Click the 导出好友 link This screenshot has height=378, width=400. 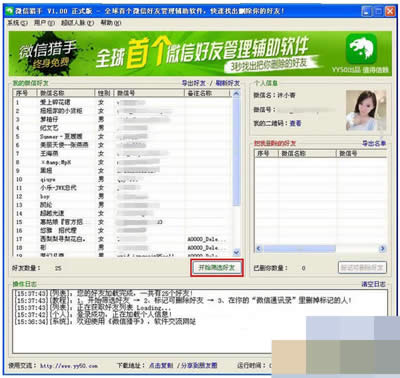pyautogui.click(x=194, y=83)
